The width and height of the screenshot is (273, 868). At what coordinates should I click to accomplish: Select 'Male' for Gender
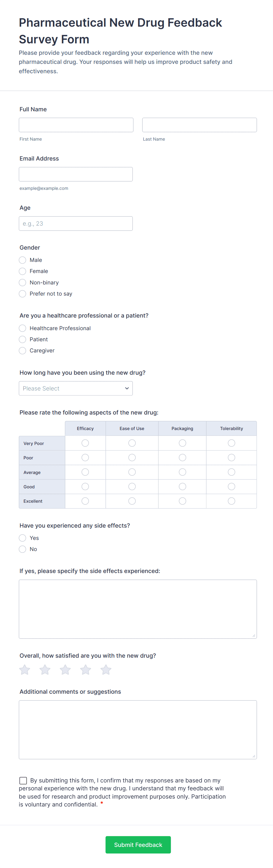point(22,260)
